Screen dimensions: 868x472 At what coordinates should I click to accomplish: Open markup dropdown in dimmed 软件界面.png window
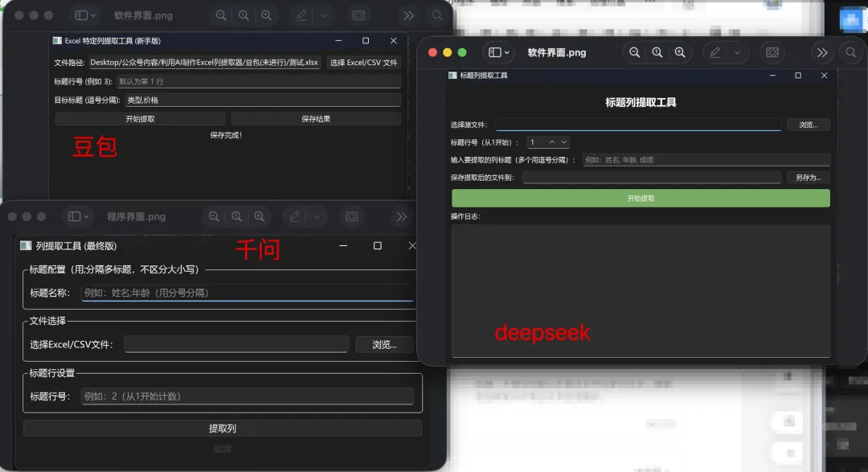tap(324, 15)
